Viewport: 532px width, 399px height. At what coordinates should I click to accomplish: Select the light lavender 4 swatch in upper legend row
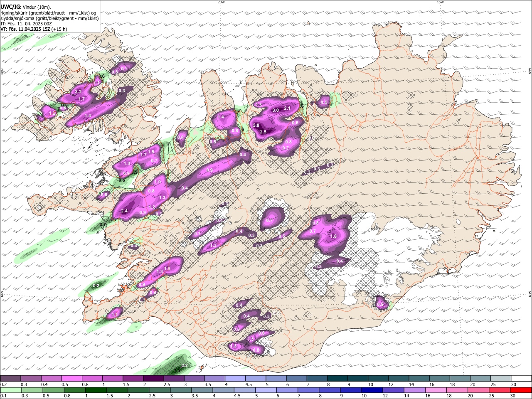pos(235,378)
